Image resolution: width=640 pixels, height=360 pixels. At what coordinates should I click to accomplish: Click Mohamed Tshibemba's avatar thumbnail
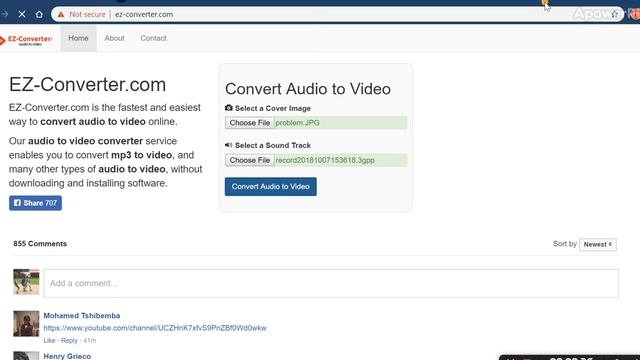click(26, 324)
